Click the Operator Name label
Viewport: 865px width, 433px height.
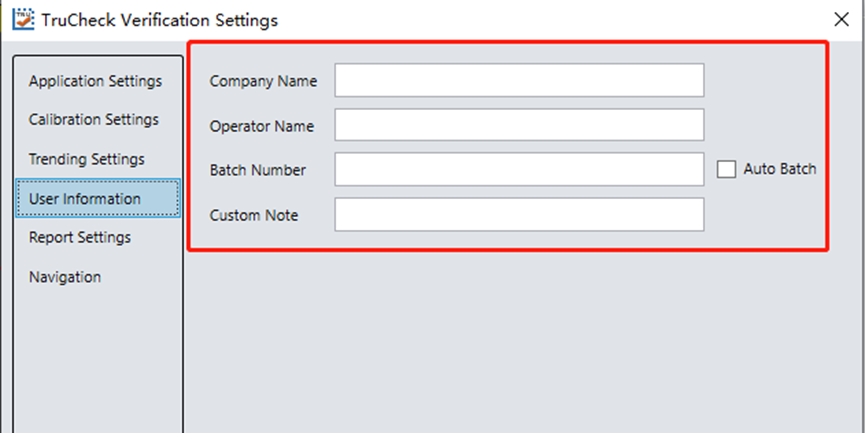pyautogui.click(x=262, y=126)
